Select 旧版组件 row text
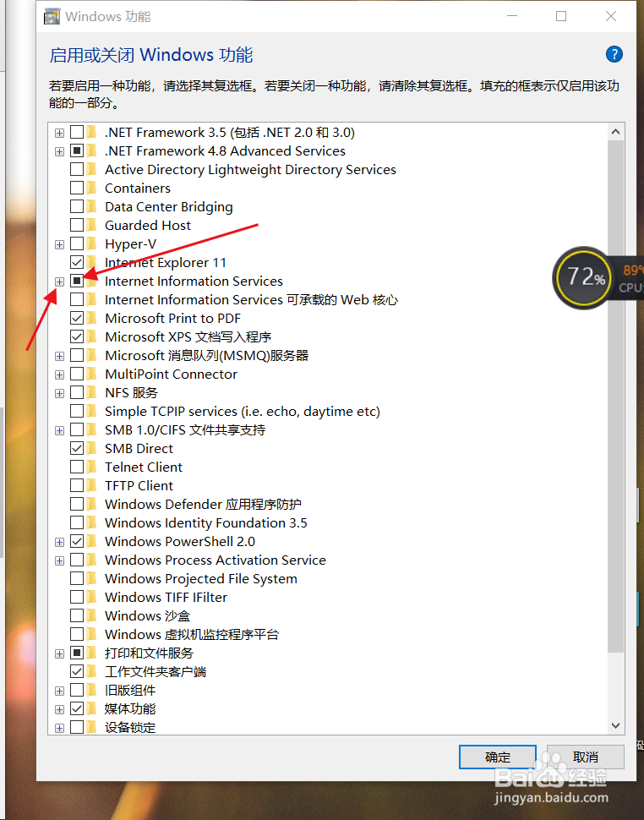 tap(130, 691)
